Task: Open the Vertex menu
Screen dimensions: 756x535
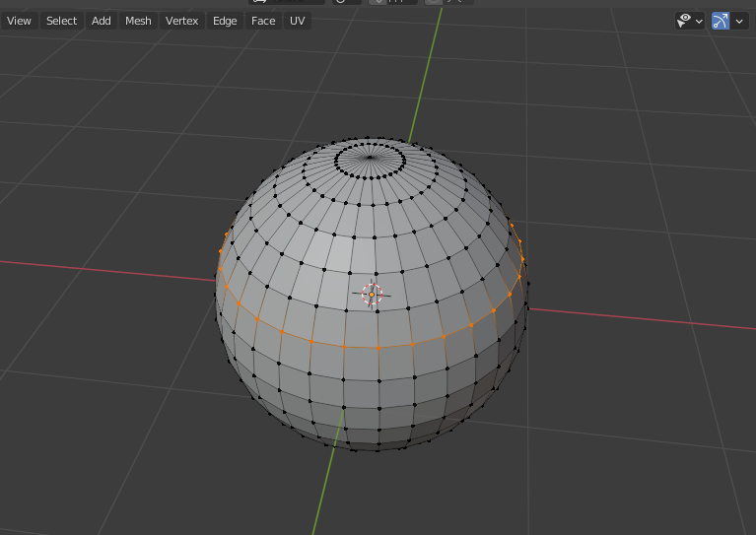Action: point(181,21)
